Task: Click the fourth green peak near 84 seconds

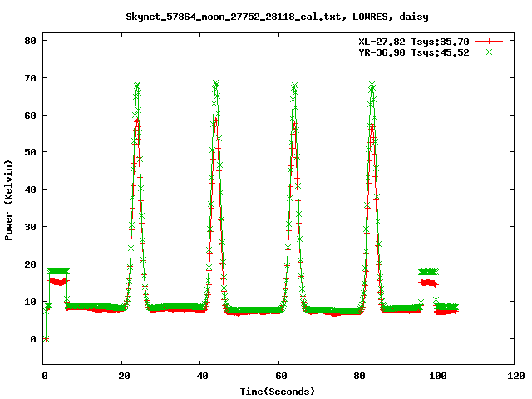Action: click(x=372, y=85)
